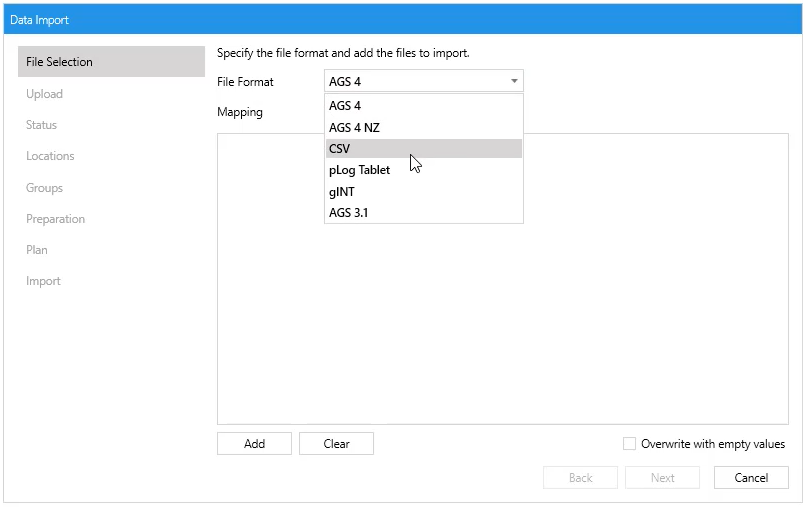
Task: Switch to the Upload step
Action: click(44, 94)
